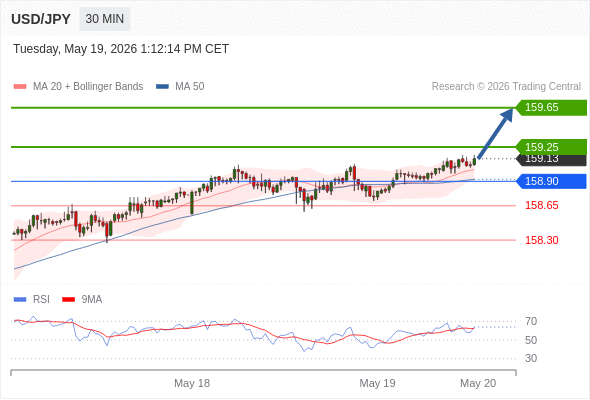The image size is (590, 400).
Task: Open the Research Trading Central copyright link
Action: [x=506, y=87]
